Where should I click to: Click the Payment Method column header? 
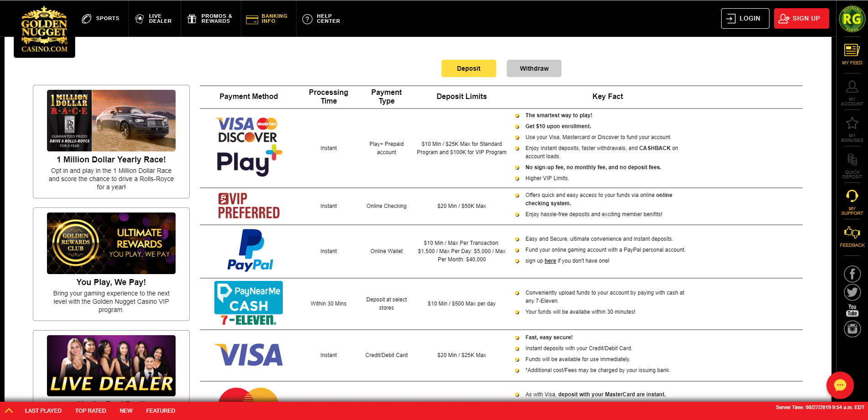tap(249, 97)
